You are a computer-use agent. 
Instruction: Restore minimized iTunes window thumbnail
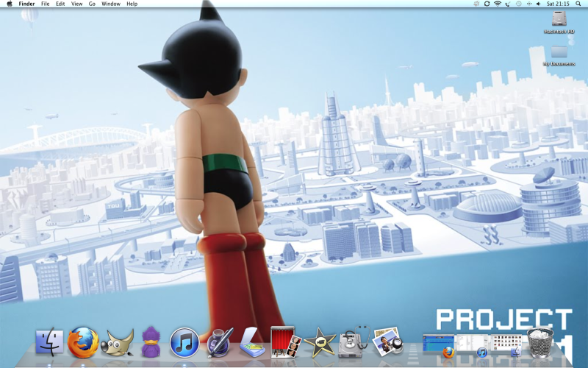click(x=472, y=345)
